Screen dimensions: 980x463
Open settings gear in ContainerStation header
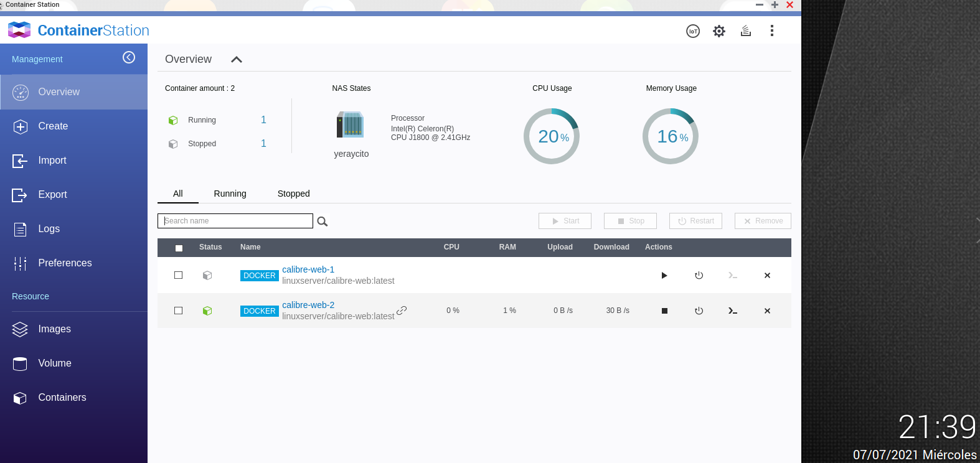coord(719,31)
